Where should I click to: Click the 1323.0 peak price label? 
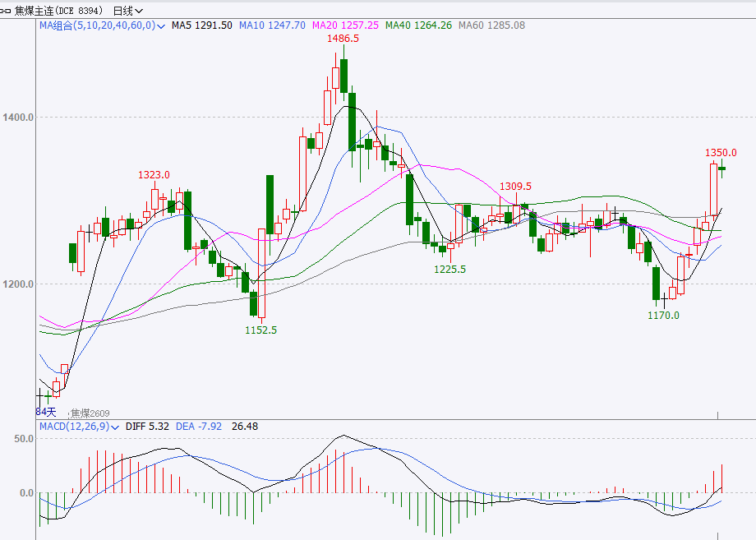[154, 174]
